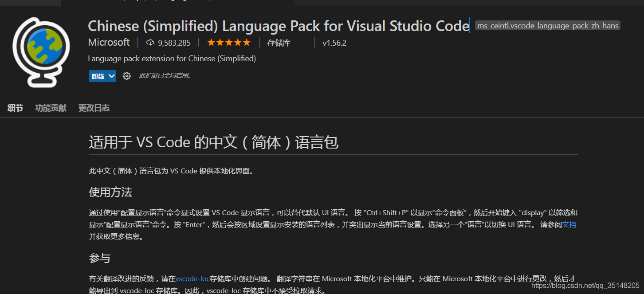
Task: Open the 存储库 repository link
Action: point(279,43)
